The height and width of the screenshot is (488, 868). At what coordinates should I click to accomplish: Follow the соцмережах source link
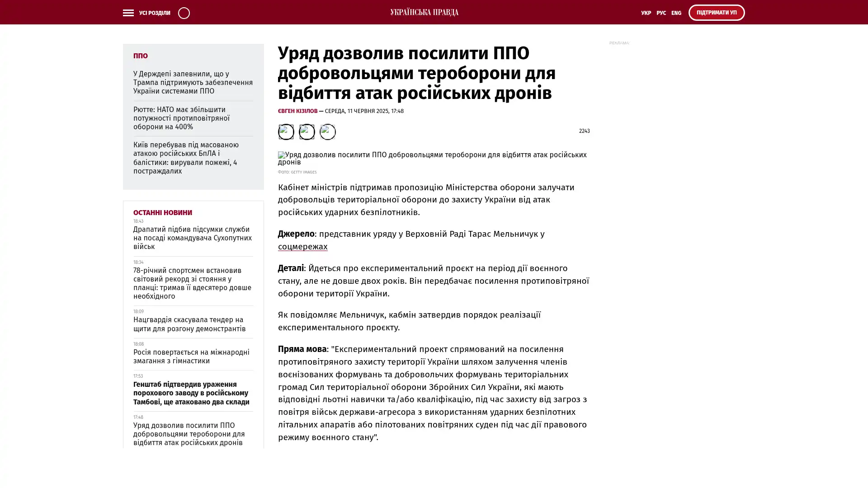(302, 247)
